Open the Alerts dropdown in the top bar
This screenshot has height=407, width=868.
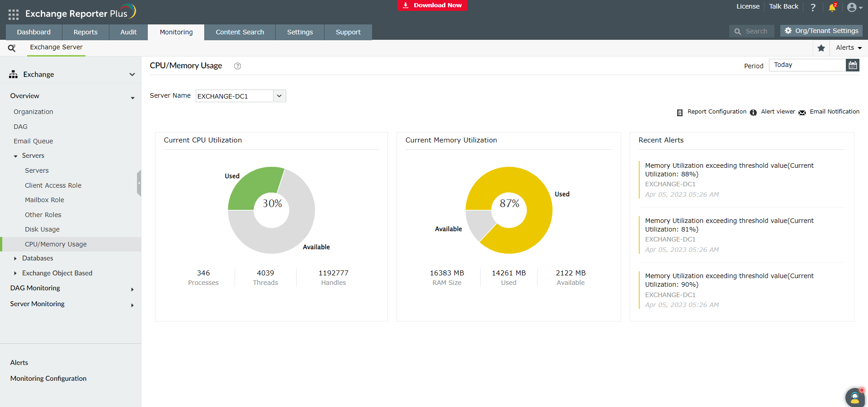click(849, 47)
